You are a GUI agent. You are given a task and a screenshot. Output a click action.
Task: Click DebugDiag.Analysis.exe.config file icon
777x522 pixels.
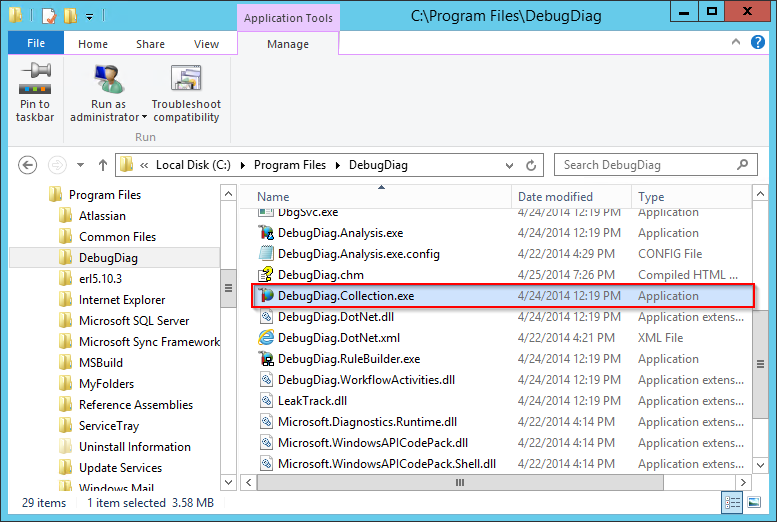266,253
